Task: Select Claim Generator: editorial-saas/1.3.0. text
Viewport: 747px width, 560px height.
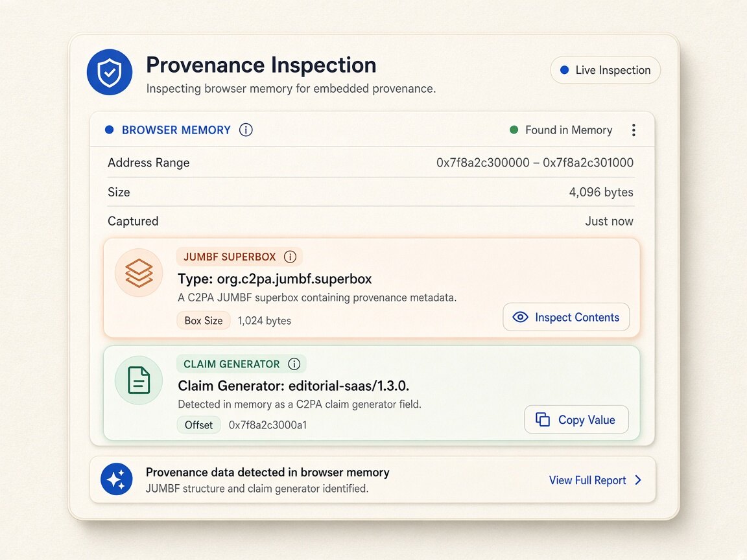Action: (x=294, y=386)
